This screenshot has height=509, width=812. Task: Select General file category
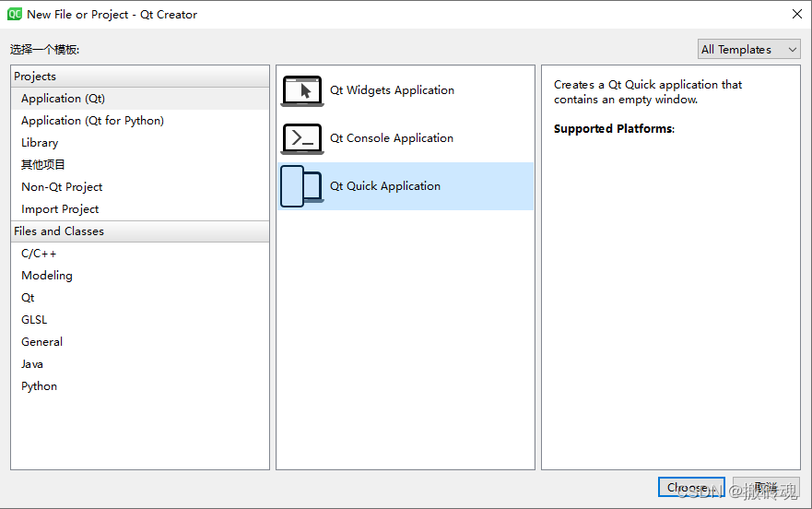point(140,342)
